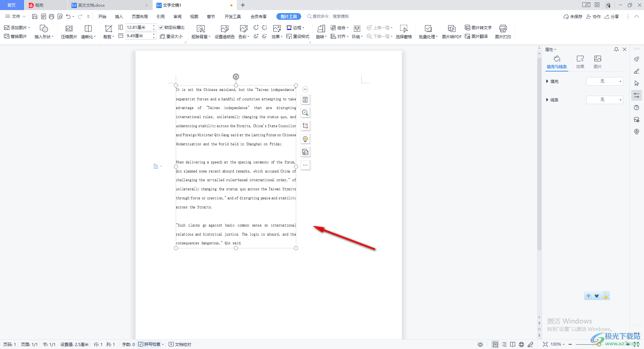Select Set Transparent Color (设置透明色)

click(224, 32)
